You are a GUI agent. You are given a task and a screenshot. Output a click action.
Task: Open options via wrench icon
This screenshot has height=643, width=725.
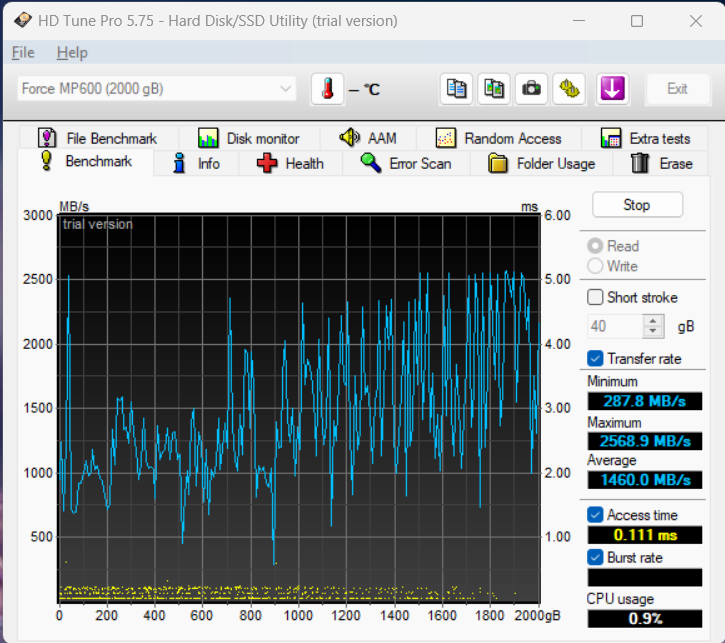click(569, 88)
